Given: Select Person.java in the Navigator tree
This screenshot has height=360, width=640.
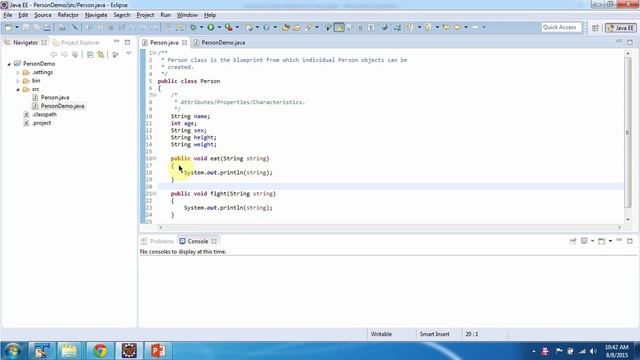Looking at the screenshot, I should [55, 98].
